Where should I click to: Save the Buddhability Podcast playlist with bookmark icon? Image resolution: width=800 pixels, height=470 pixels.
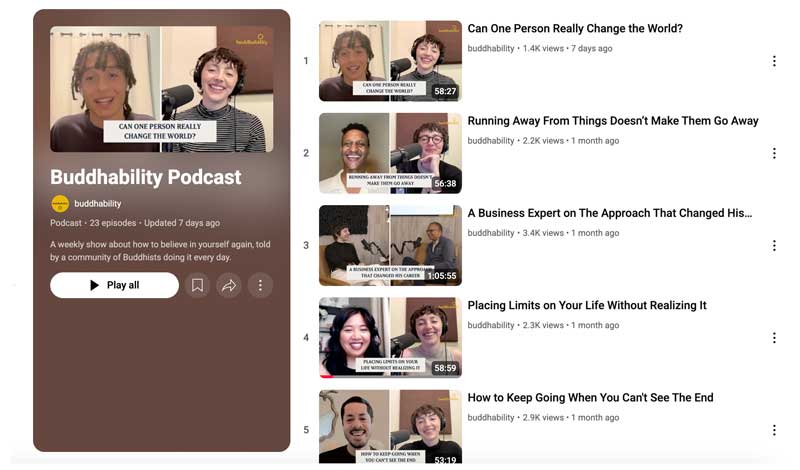pyautogui.click(x=197, y=285)
